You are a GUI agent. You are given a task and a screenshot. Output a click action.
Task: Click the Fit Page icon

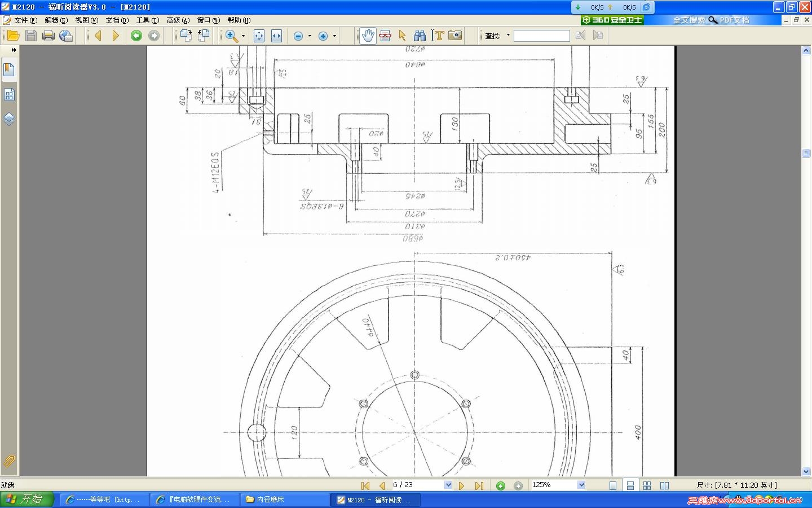259,36
